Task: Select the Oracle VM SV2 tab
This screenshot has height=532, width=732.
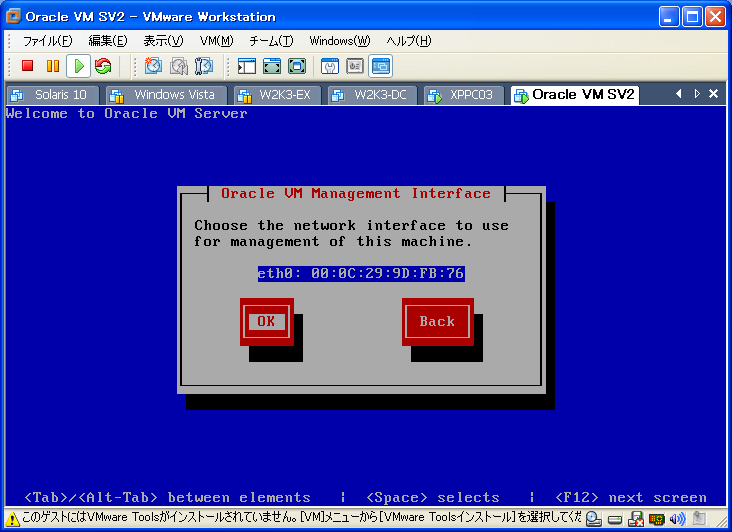Action: tap(575, 95)
